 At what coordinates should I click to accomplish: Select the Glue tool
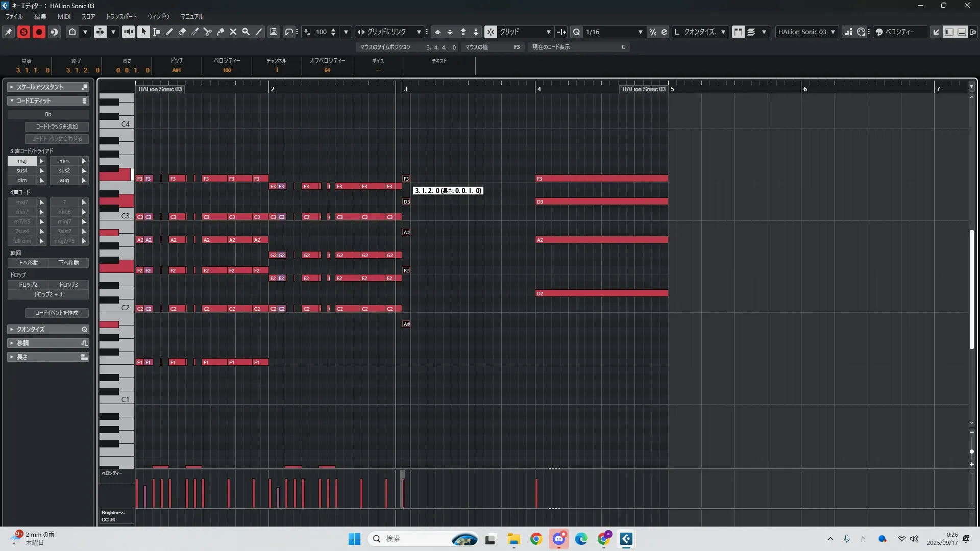coord(220,32)
